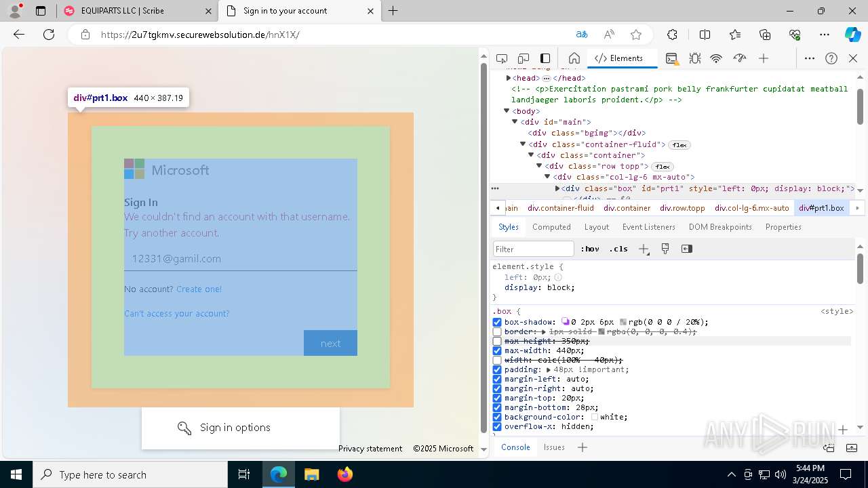Add more tools to DevTools toolbar
This screenshot has height=488, width=868.
point(764,58)
